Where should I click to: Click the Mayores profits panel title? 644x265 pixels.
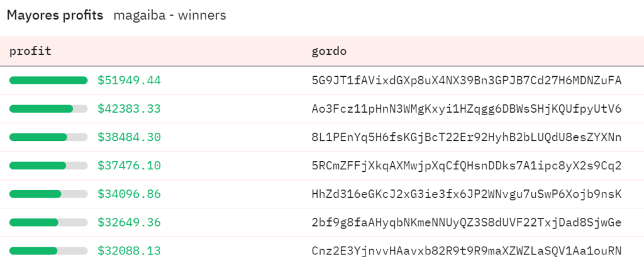point(55,16)
